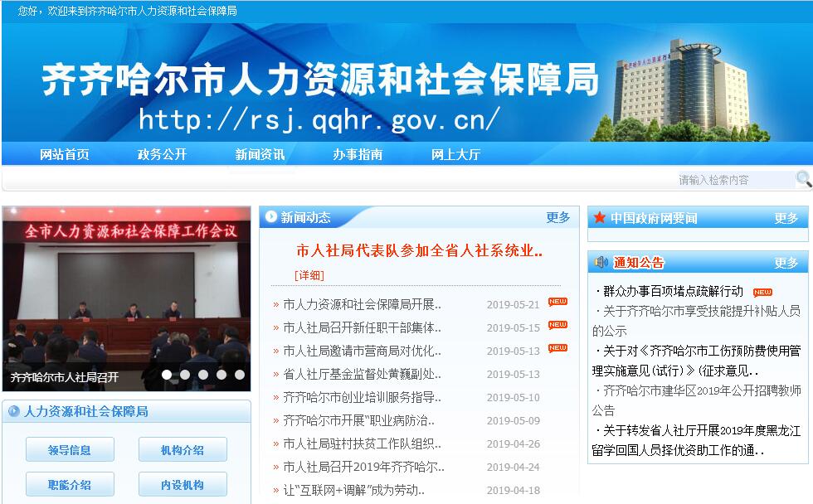This screenshot has height=504, width=813.
Task: Select the first slideshow indicator dot
Action: (x=167, y=375)
